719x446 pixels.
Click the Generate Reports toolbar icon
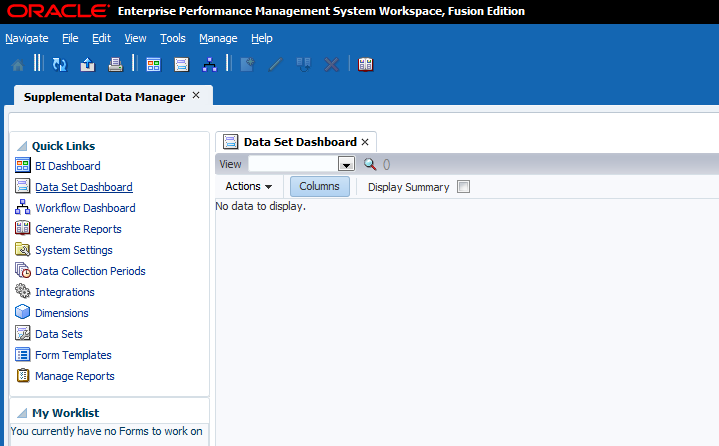pos(365,65)
